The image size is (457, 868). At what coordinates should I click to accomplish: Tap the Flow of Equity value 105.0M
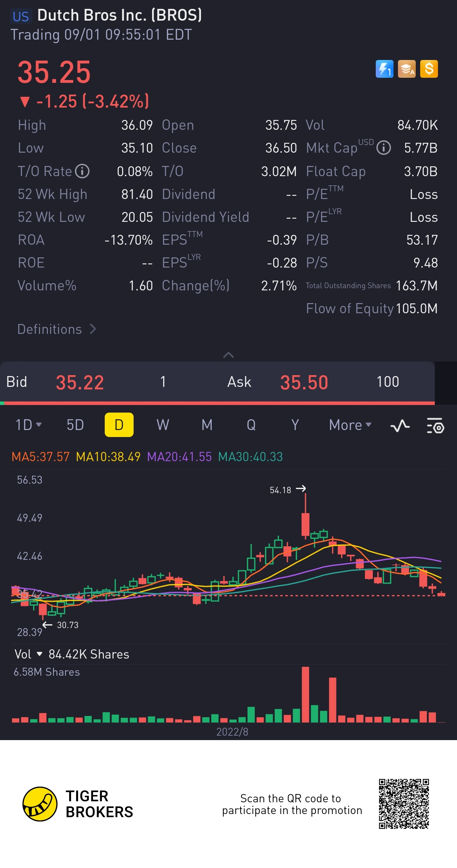[417, 309]
